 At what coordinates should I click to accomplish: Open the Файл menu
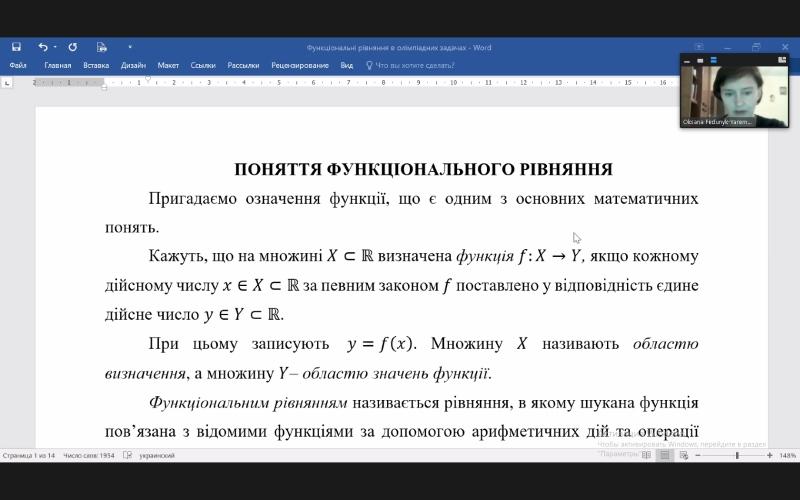[18, 65]
